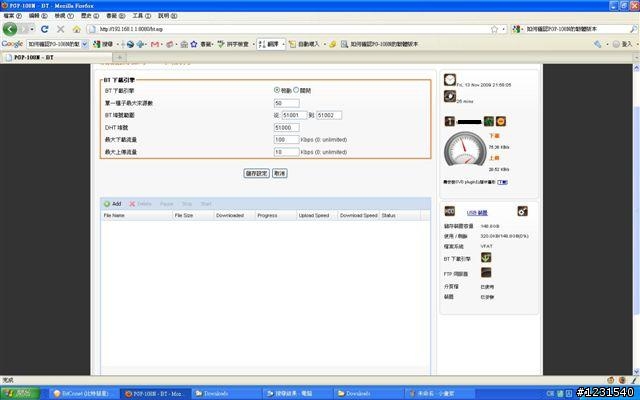Click the Google toolbar find-word magnifier icon
This screenshot has height=400, width=640.
click(344, 44)
